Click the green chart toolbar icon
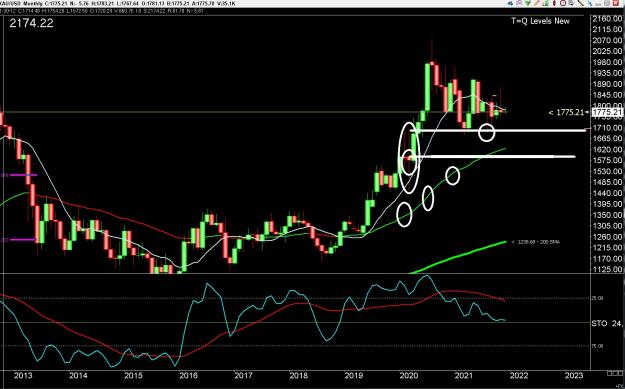The height and width of the screenshot is (389, 625). coord(545,3)
